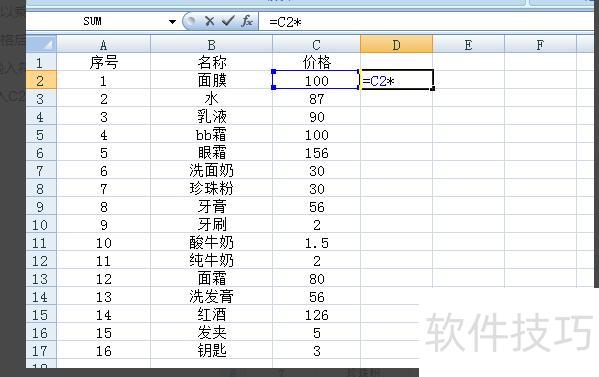Click price cell with 87
Image resolution: width=599 pixels, height=377 pixels.
[316, 99]
